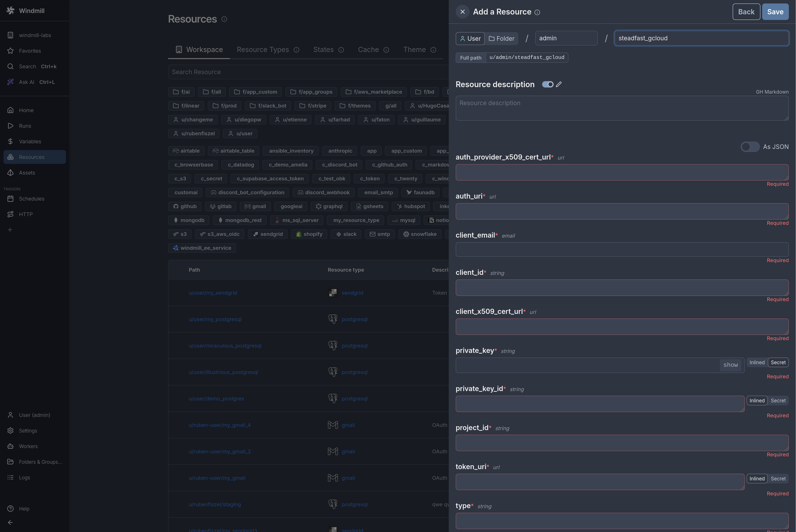
Task: Toggle the Resource description switch
Action: tap(547, 85)
